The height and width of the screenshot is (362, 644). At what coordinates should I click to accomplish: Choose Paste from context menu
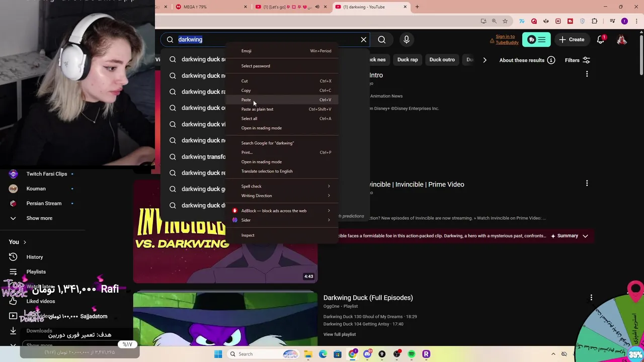pos(282,100)
